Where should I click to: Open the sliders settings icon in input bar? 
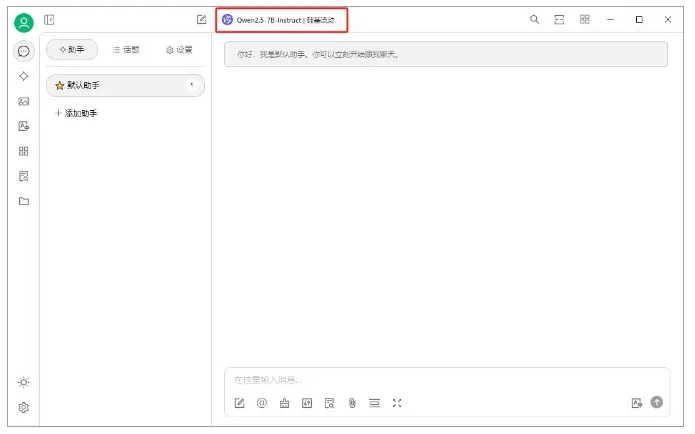307,403
